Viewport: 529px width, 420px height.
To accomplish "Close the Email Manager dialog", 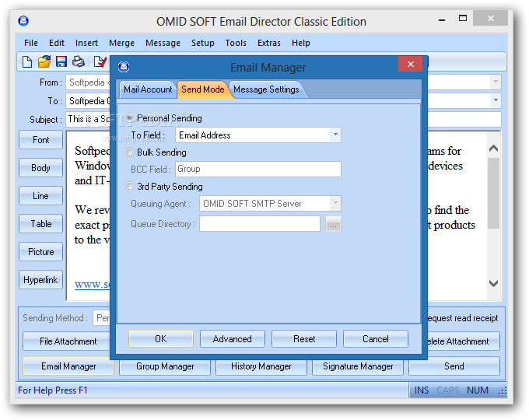I will point(410,64).
